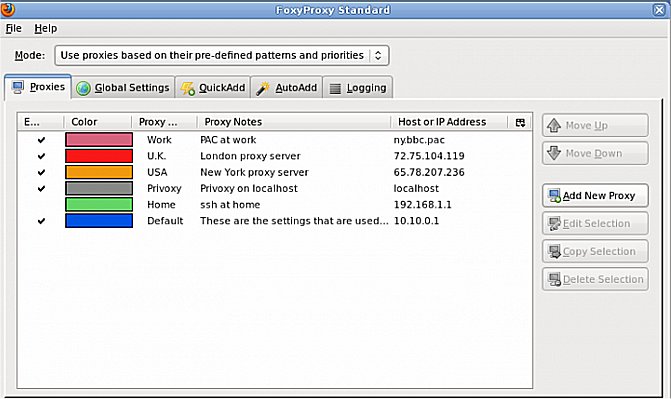Click host 'ny.bbc.pac'
This screenshot has width=671, height=399.
tap(419, 140)
